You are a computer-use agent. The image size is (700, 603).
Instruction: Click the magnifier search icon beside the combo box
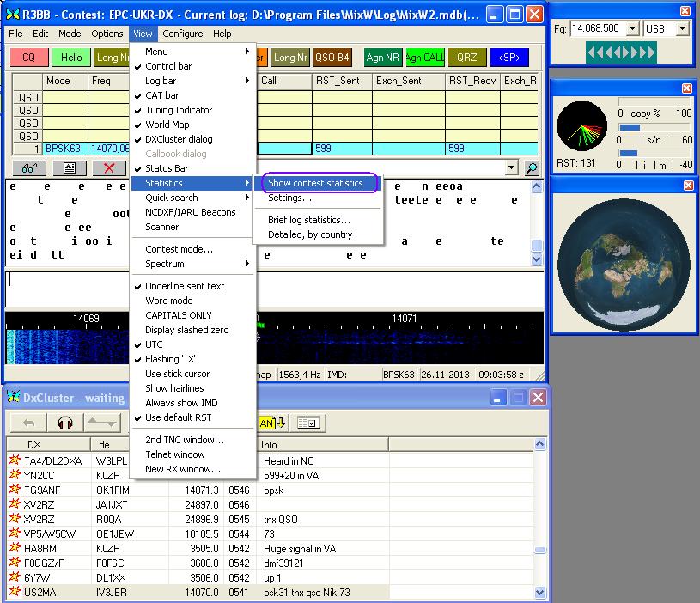click(532, 168)
